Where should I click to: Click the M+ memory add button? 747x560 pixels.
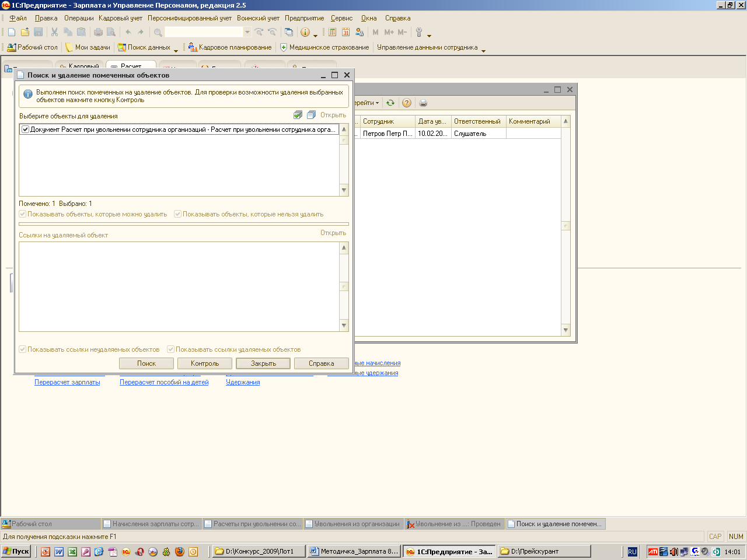[x=389, y=32]
